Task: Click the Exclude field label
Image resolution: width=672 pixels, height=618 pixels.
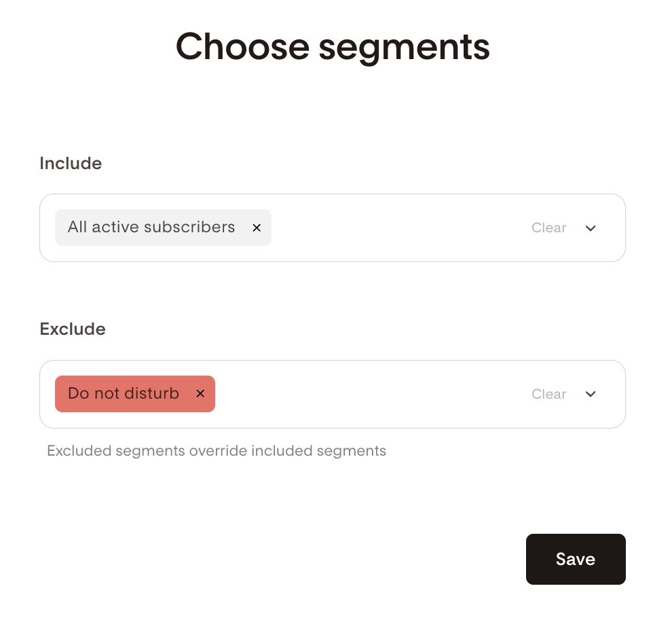Action: [73, 329]
